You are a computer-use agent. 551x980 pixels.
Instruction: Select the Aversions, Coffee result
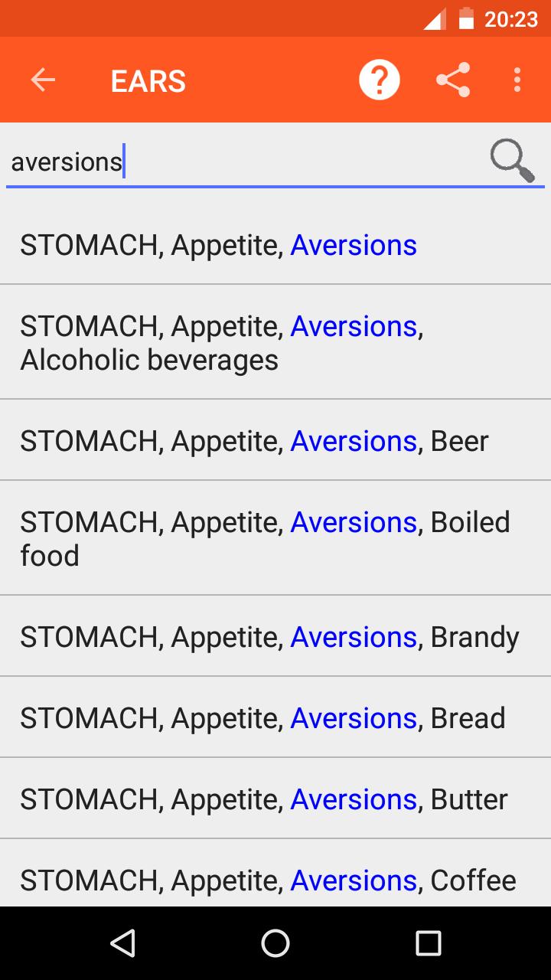[275, 874]
